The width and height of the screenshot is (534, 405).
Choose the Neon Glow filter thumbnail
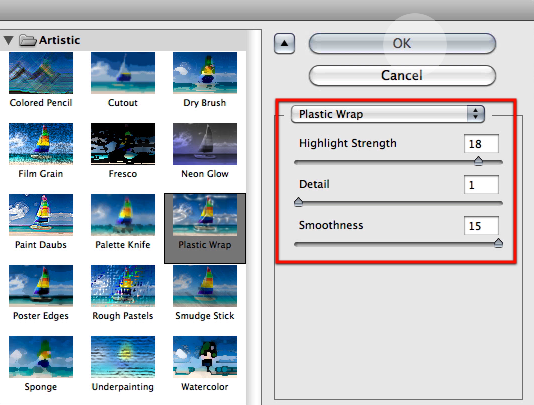coord(205,144)
